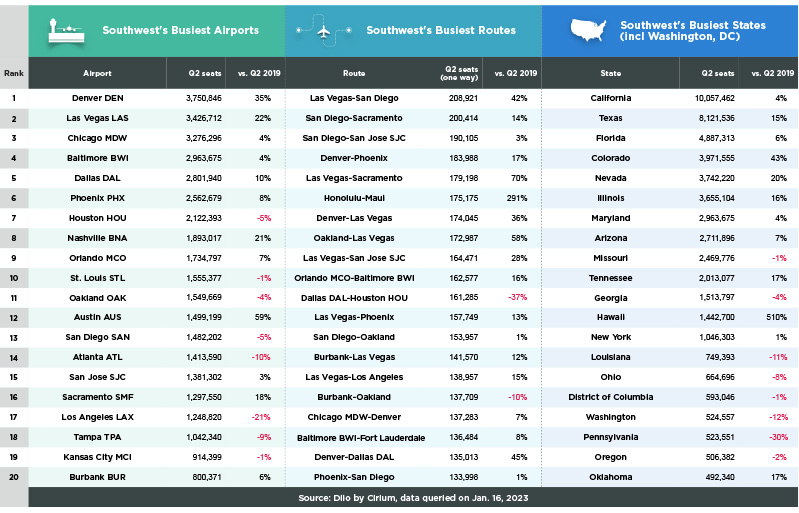The width and height of the screenshot is (799, 513).
Task: Click the State column header
Action: 610,73
